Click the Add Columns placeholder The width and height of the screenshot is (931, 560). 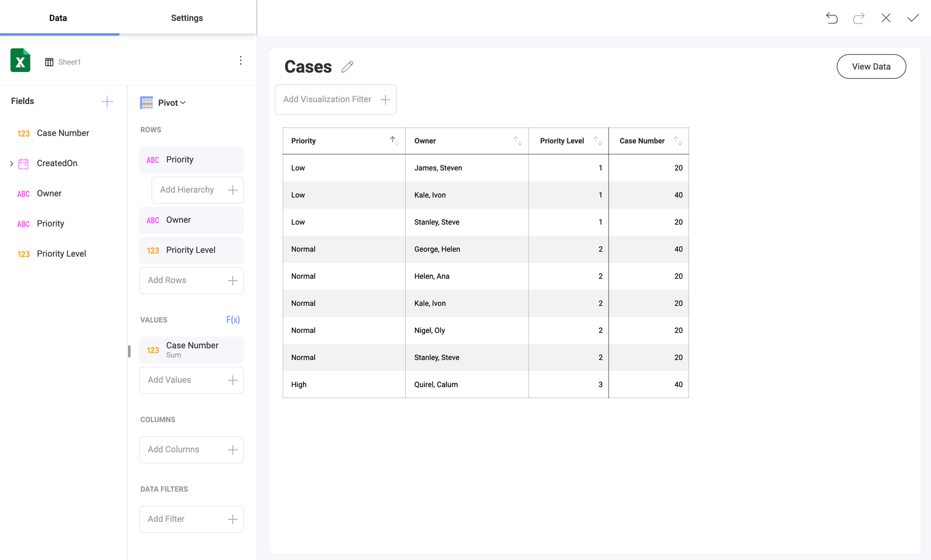coord(191,450)
